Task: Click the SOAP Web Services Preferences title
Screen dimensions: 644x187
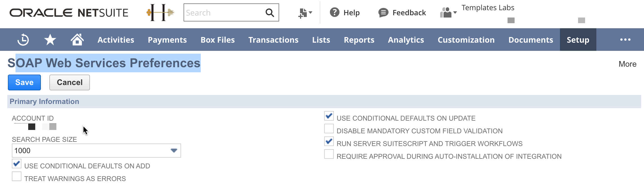Action: coord(104,63)
